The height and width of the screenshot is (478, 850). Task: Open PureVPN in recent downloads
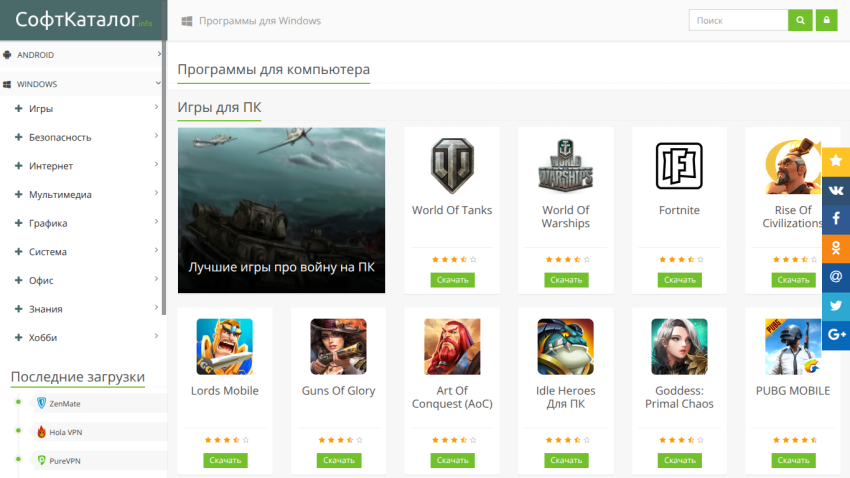(x=65, y=461)
